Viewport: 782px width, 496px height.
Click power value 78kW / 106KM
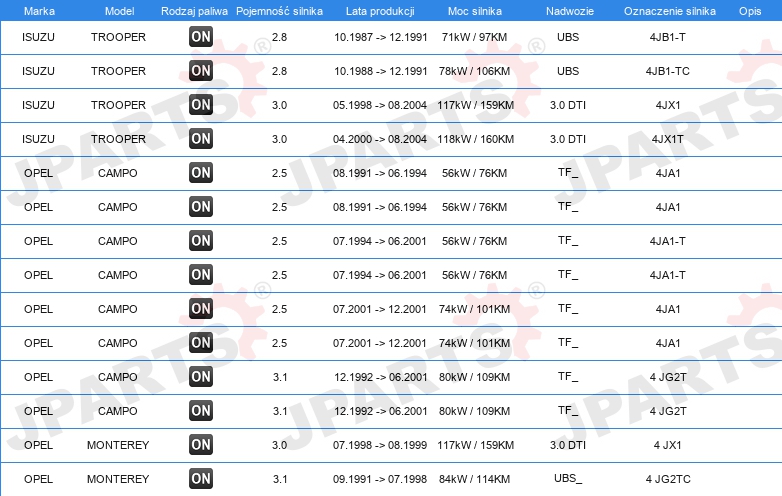(x=474, y=71)
